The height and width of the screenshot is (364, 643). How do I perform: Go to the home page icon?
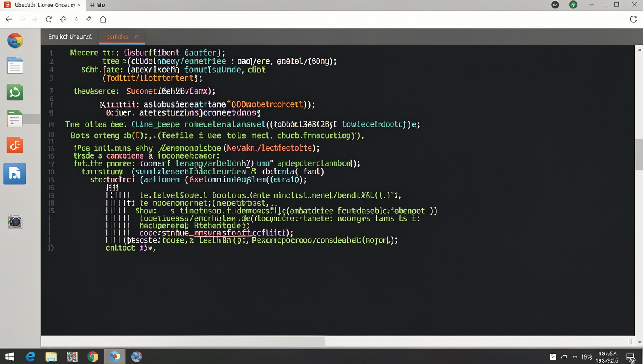(x=103, y=19)
